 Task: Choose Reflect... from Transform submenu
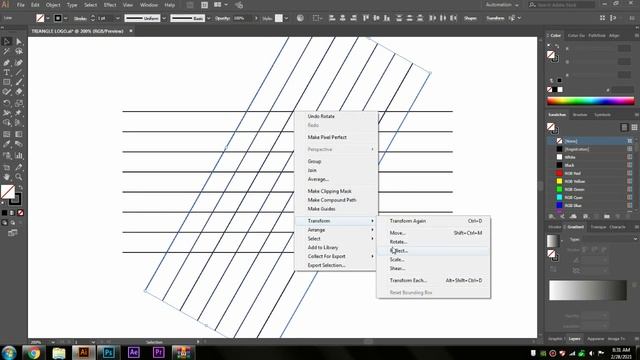pos(433,251)
